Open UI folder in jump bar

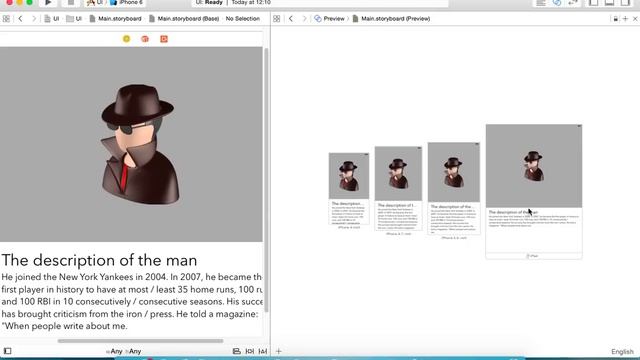pos(74,19)
